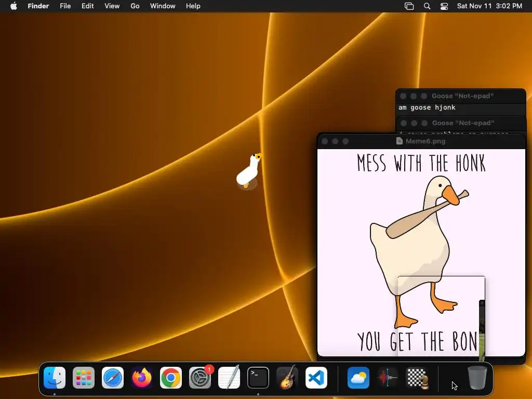The width and height of the screenshot is (532, 399).
Task: Close the Meme6.png window
Action: 325,141
